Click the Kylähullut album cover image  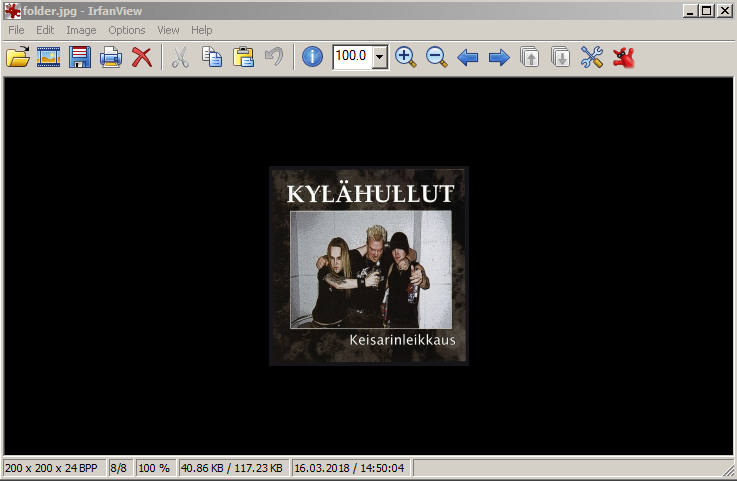click(369, 266)
